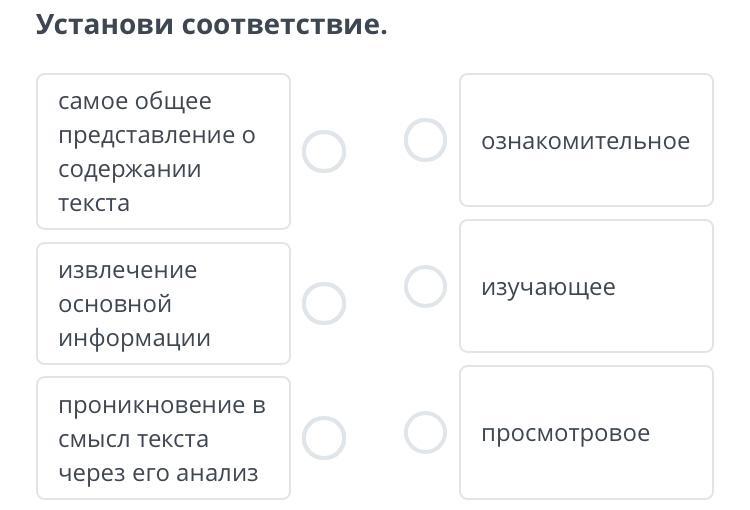Image resolution: width=750 pixels, height=510 pixels.
Task: Click the phrase 'через его анализ' in the third card
Action: [x=158, y=473]
